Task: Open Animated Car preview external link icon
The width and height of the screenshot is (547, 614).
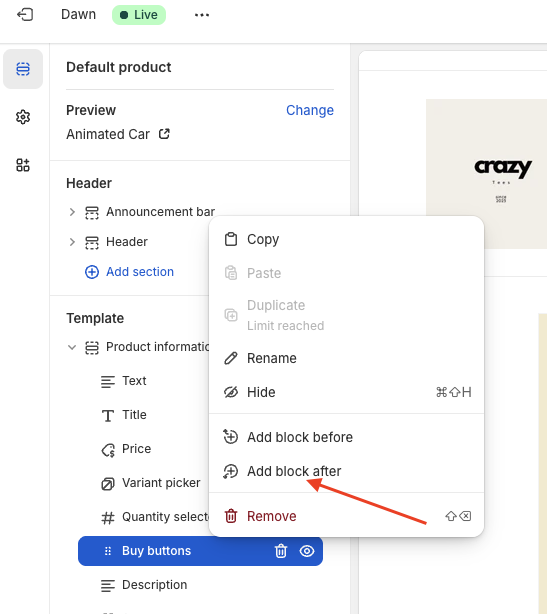Action: click(x=164, y=134)
